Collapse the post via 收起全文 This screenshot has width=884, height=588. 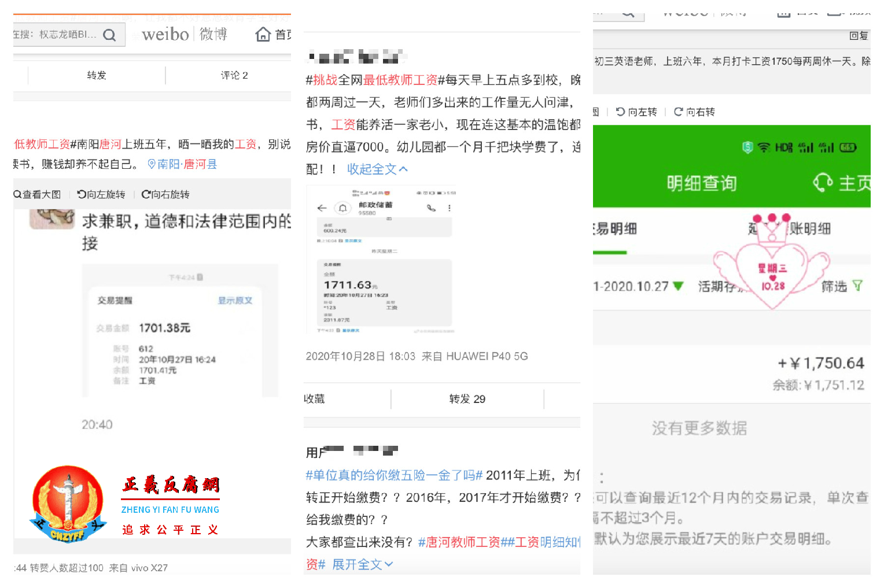pos(377,169)
